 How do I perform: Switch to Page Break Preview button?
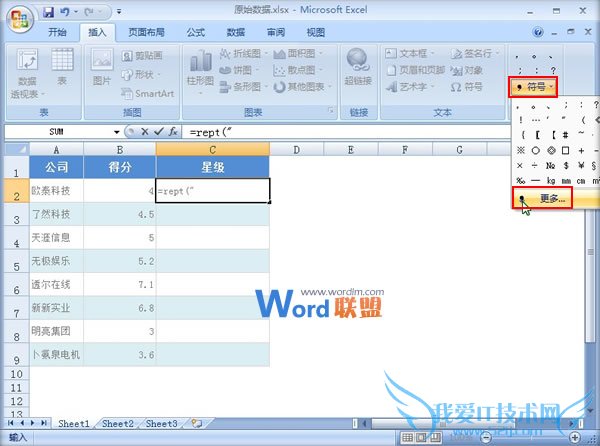pyautogui.click(x=435, y=437)
